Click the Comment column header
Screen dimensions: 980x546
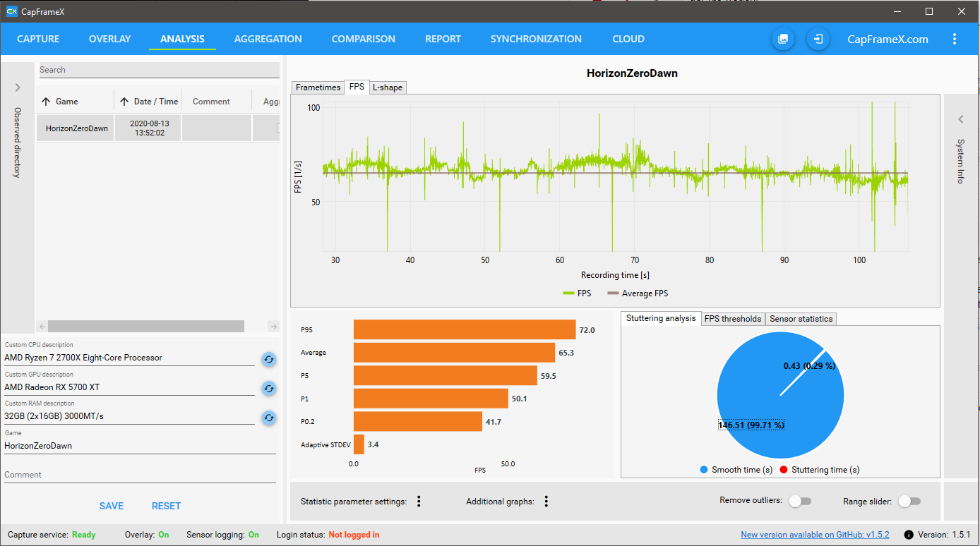(x=211, y=102)
